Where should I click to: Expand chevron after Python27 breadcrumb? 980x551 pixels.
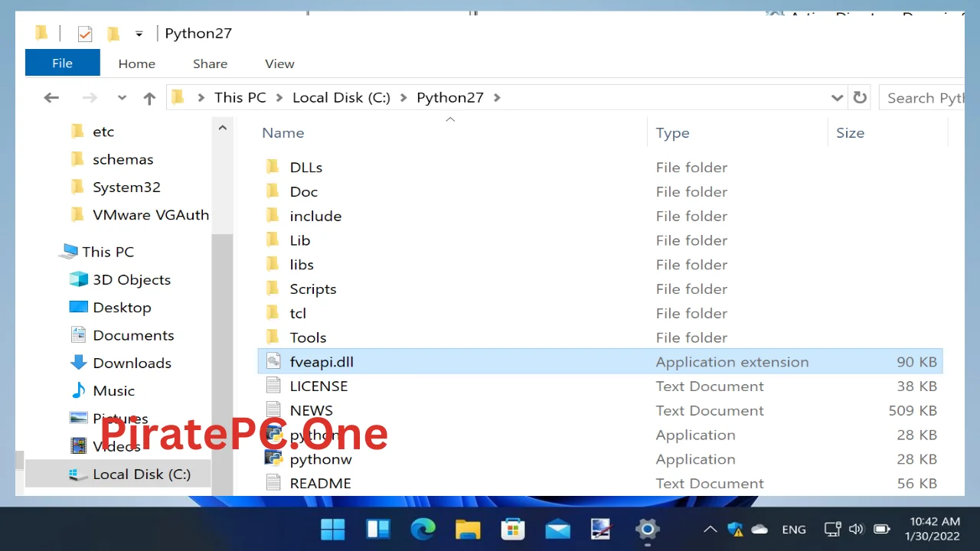coord(497,97)
